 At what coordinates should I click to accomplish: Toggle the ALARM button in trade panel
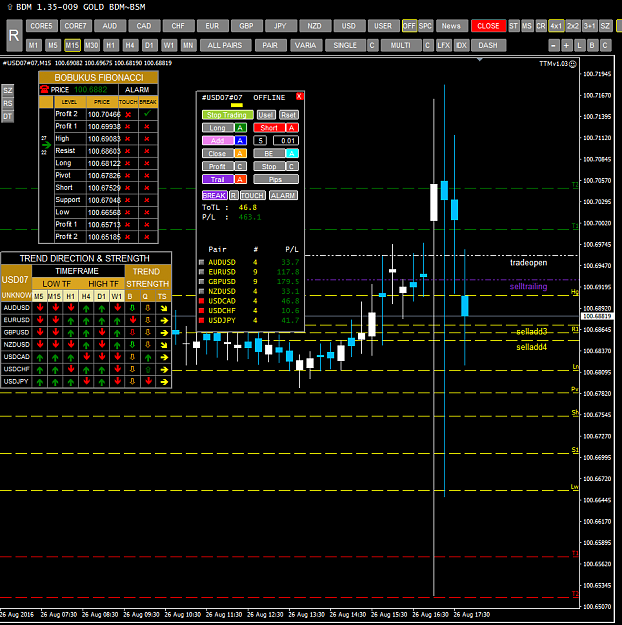point(283,195)
